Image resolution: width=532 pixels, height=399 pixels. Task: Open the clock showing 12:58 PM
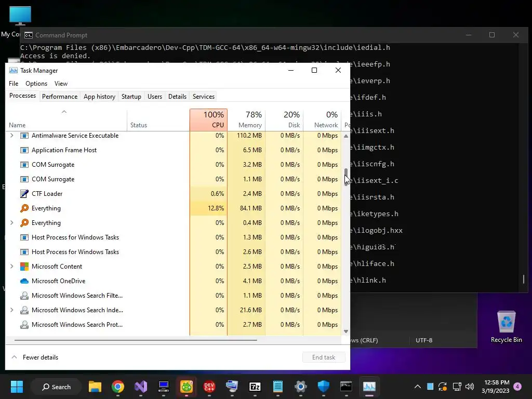point(496,387)
